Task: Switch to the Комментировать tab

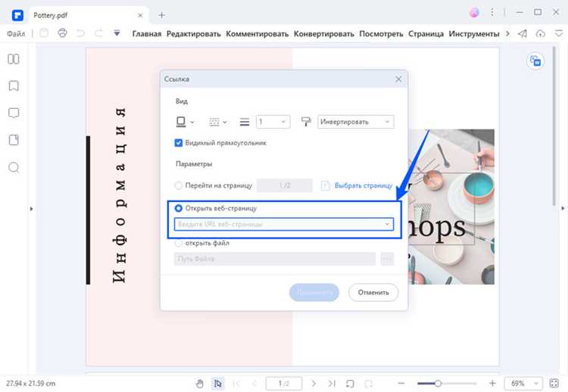Action: coord(257,33)
